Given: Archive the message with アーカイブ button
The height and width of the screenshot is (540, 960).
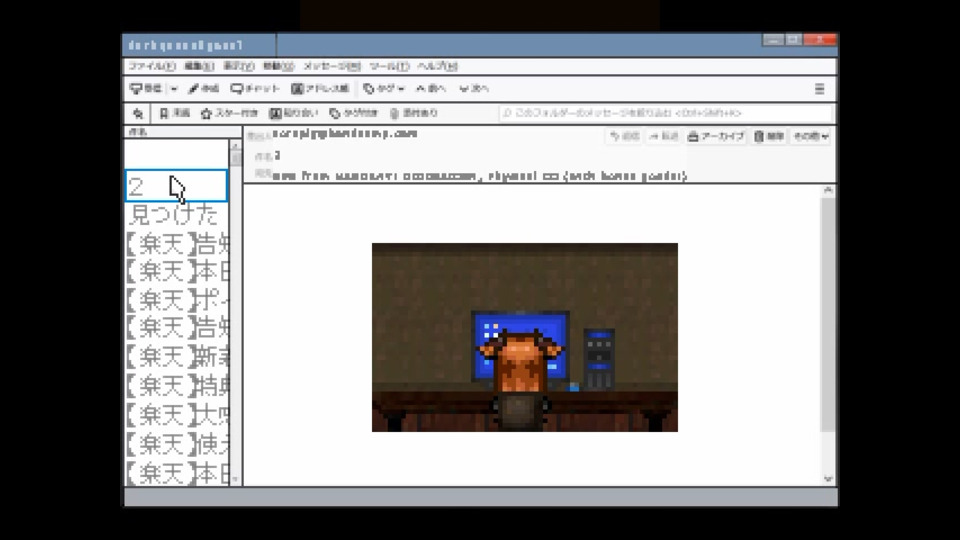Looking at the screenshot, I should [716, 137].
